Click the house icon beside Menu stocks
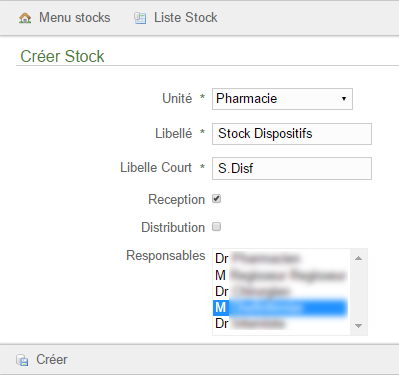 (x=25, y=18)
